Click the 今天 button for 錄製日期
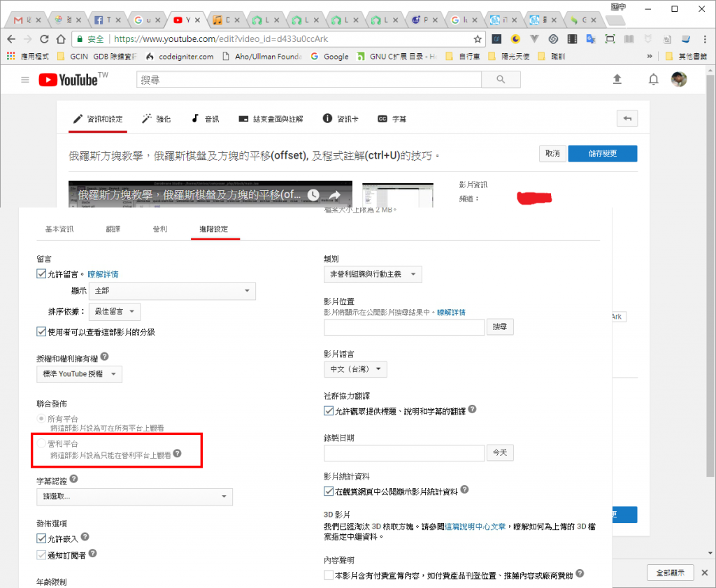 tap(500, 453)
